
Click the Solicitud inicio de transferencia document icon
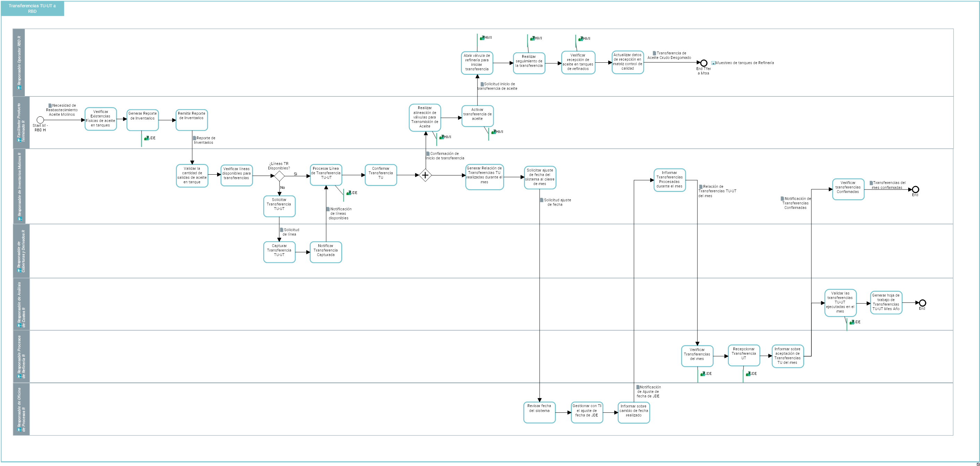482,84
